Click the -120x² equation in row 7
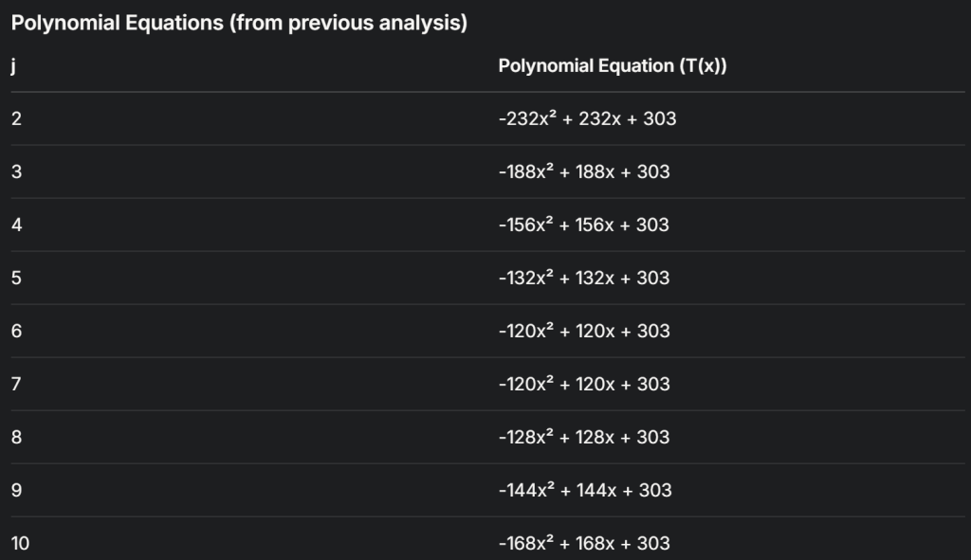 [584, 384]
